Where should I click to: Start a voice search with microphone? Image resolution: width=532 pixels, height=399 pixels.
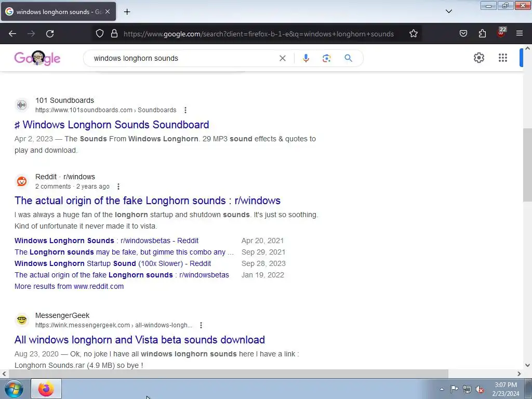[x=305, y=58]
